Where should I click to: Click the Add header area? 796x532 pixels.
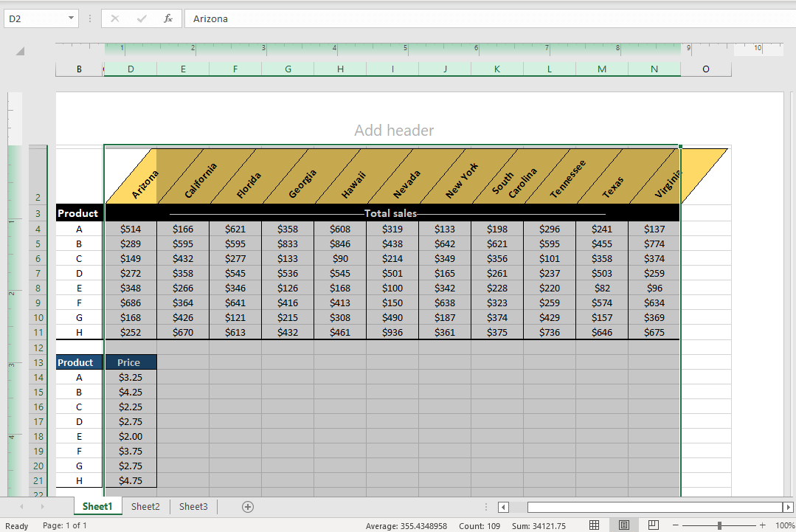tap(394, 131)
